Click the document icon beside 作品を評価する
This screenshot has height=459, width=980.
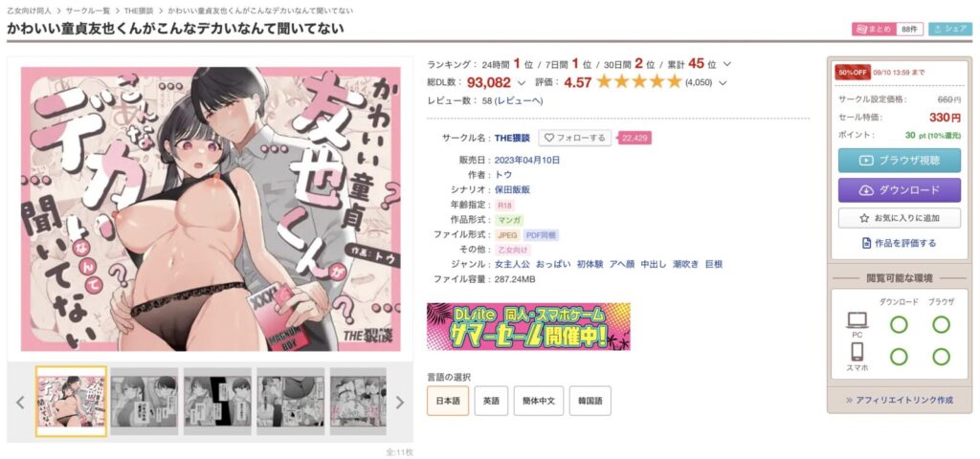tap(866, 243)
